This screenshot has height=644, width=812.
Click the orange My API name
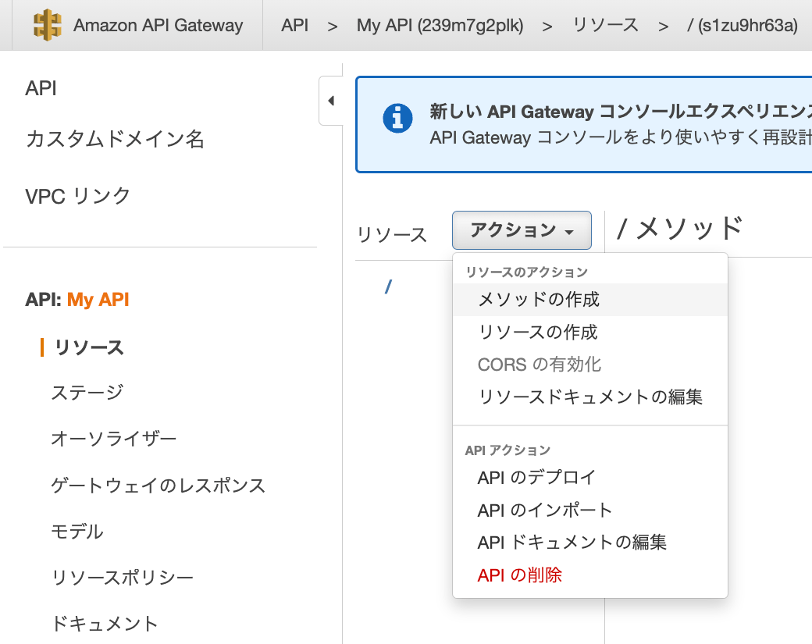pyautogui.click(x=98, y=300)
